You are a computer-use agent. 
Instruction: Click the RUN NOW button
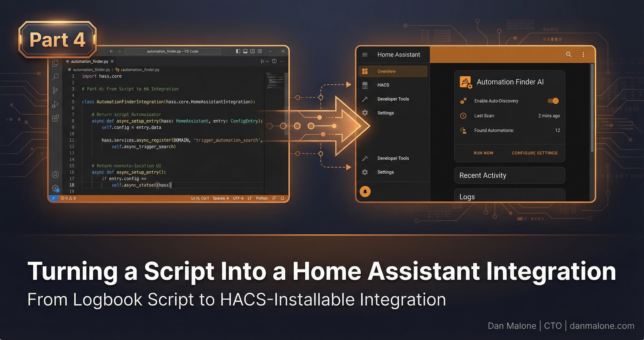(483, 153)
